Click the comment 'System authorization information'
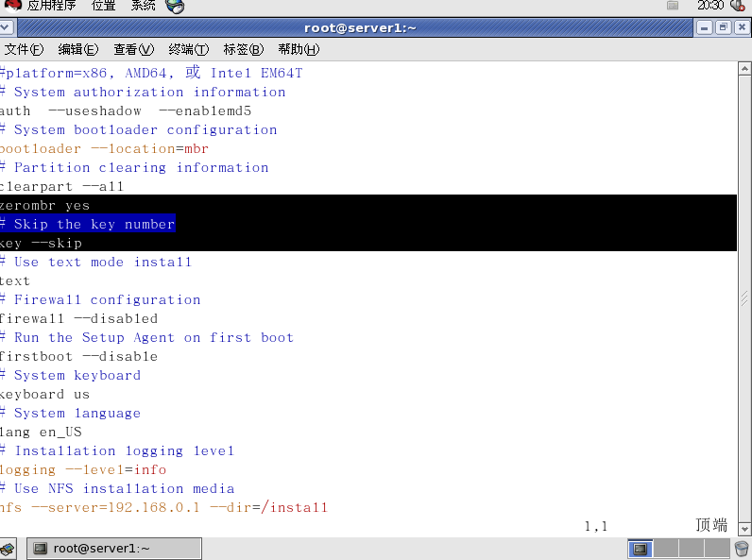The image size is (752, 560). (x=150, y=92)
